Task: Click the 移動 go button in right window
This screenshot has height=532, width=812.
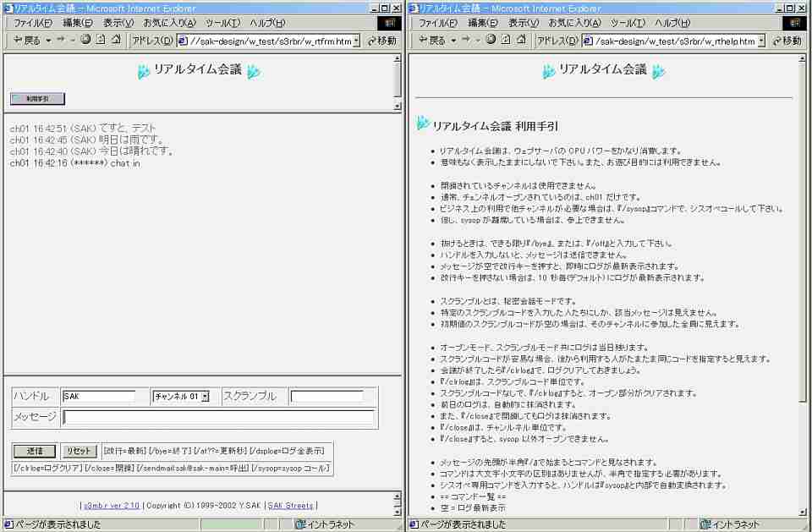Action: [x=787, y=41]
